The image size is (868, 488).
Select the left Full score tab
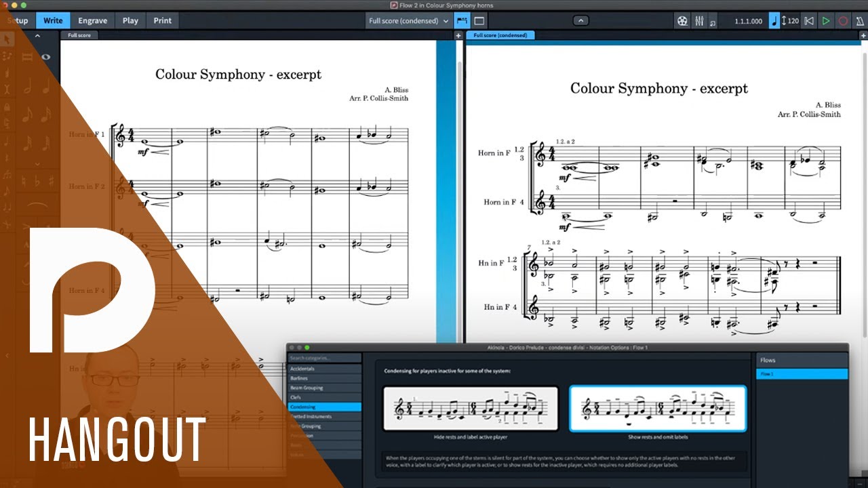click(x=79, y=35)
